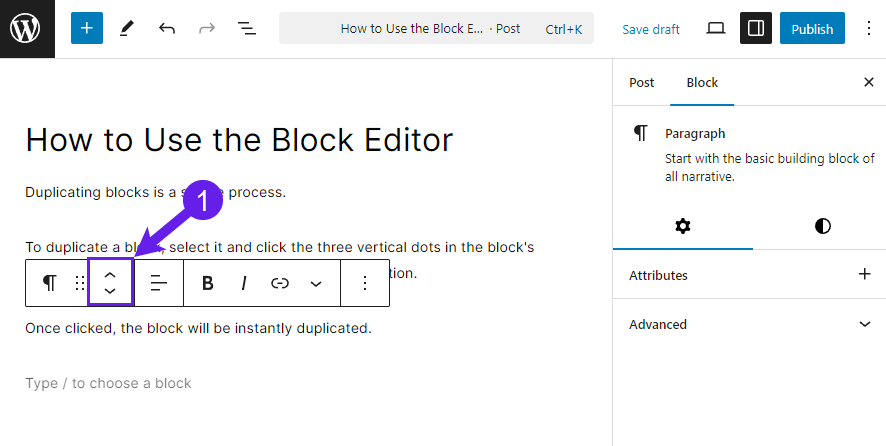886x446 pixels.
Task: Switch to the Post tab
Action: [x=641, y=83]
